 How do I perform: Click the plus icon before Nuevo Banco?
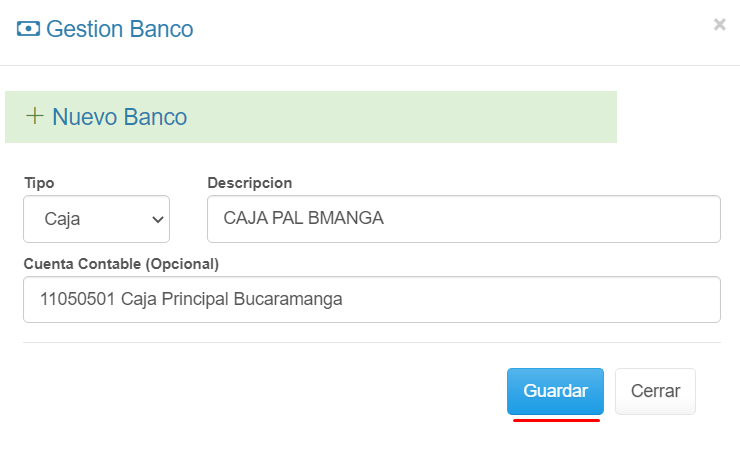[x=35, y=116]
